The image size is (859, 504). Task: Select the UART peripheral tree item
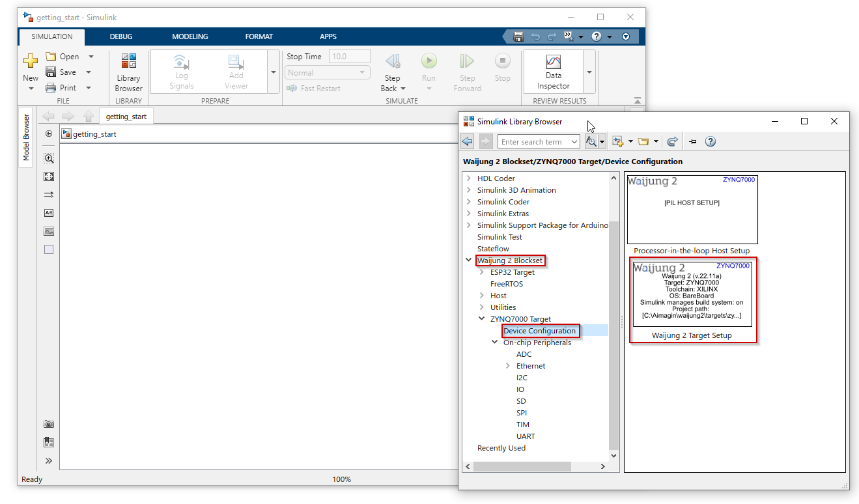526,436
